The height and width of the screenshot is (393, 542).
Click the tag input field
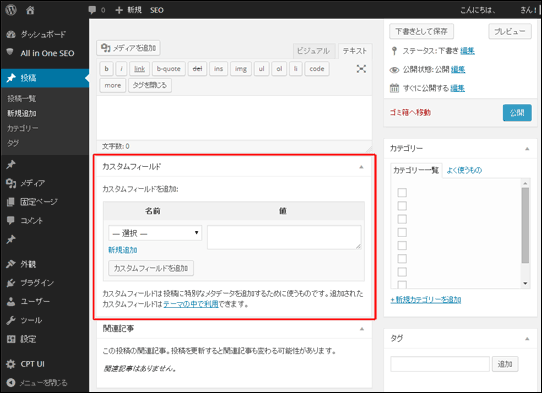click(440, 364)
